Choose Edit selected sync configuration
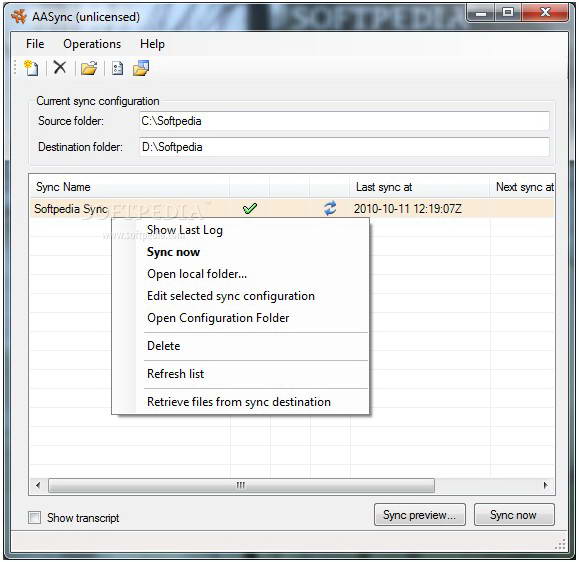The height and width of the screenshot is (562, 579). [x=240, y=296]
